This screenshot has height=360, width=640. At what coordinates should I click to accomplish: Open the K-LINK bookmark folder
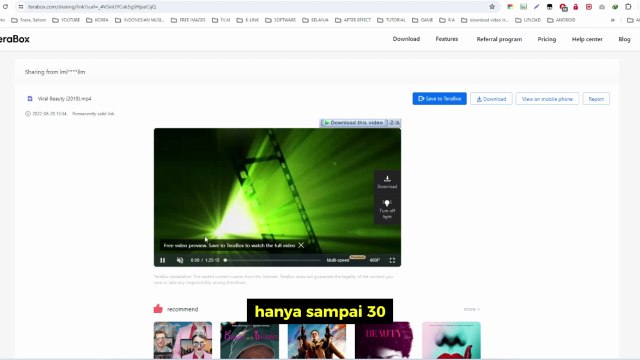pyautogui.click(x=248, y=20)
